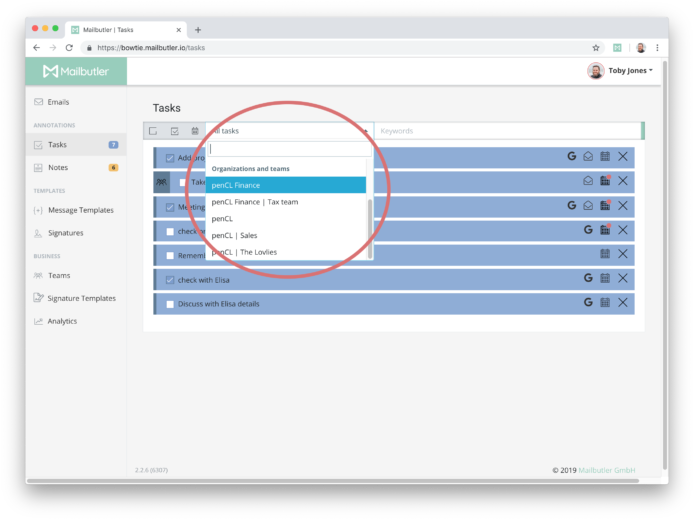The width and height of the screenshot is (693, 519).
Task: Click the calendar icon on the Remember task row
Action: 605,254
